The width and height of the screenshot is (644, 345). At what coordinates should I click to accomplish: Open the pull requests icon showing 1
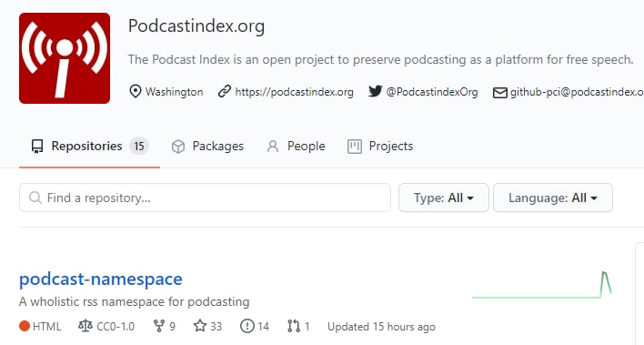point(294,326)
